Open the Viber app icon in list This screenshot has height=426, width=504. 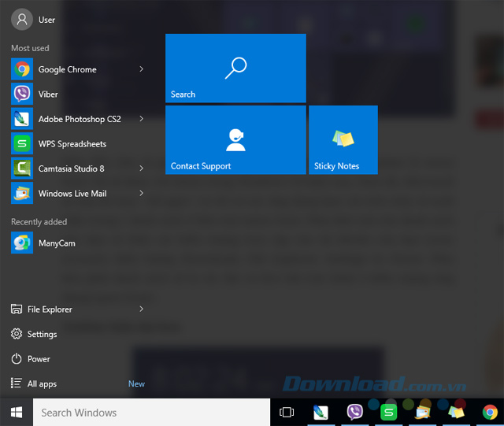22,94
